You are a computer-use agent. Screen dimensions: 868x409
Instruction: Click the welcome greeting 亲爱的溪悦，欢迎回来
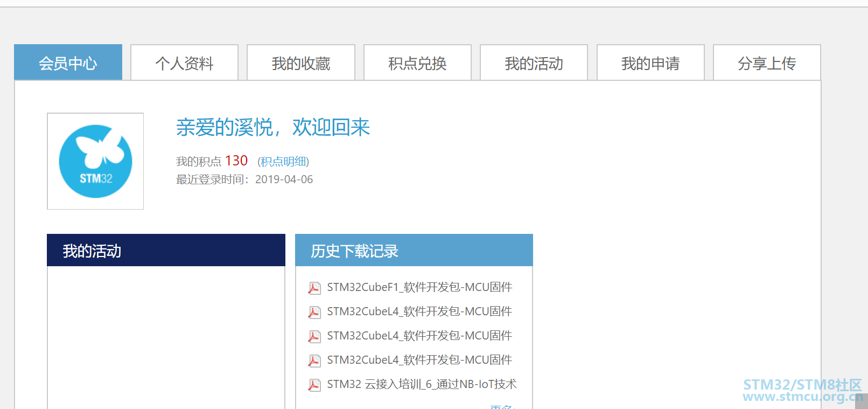(x=273, y=128)
